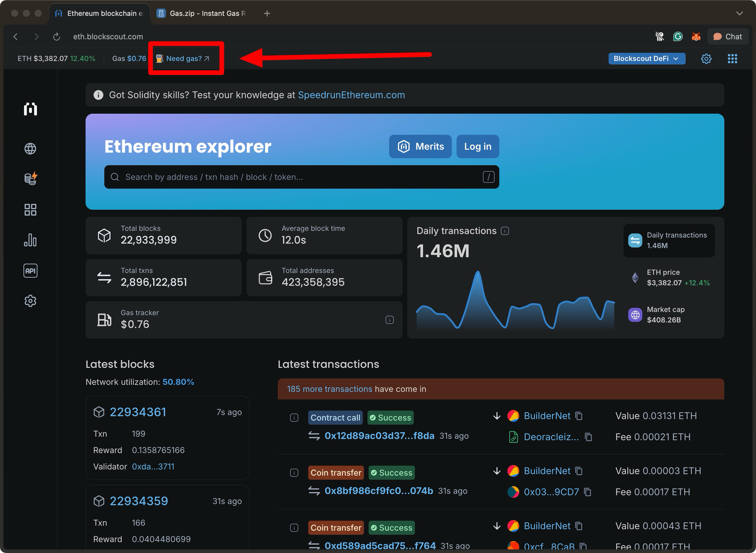The height and width of the screenshot is (553, 756).
Task: Open the nine-dot apps grid top right
Action: [733, 59]
